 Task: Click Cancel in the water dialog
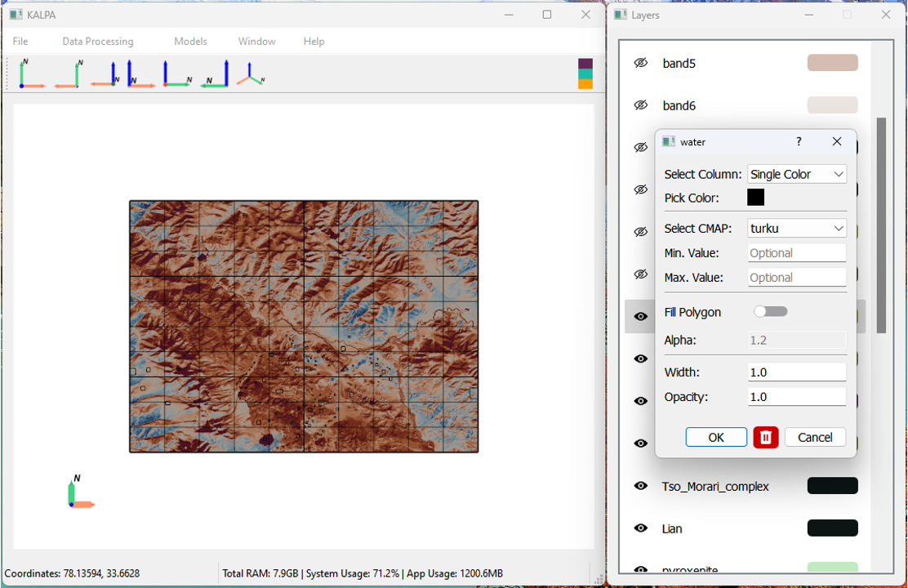pos(816,438)
